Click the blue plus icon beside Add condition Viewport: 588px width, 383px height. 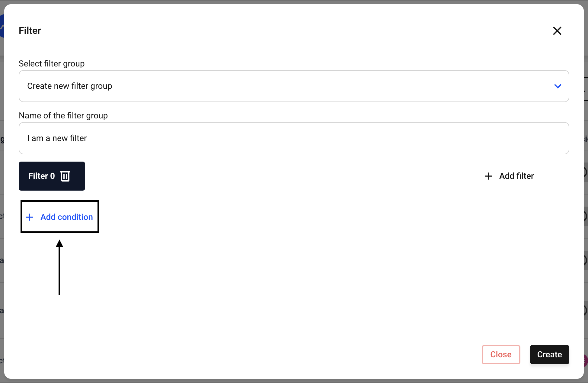pos(30,217)
